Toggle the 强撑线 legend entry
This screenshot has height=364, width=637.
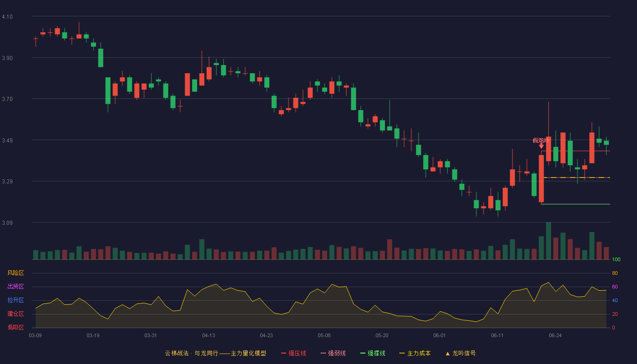tap(373, 353)
